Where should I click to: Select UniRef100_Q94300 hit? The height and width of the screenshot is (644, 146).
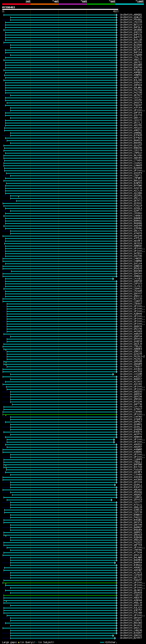(131, 273)
